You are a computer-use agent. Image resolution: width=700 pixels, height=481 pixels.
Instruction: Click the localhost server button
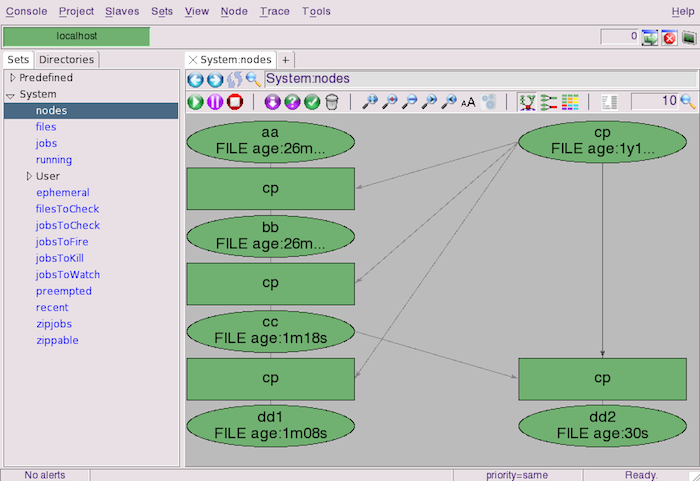[x=76, y=37]
